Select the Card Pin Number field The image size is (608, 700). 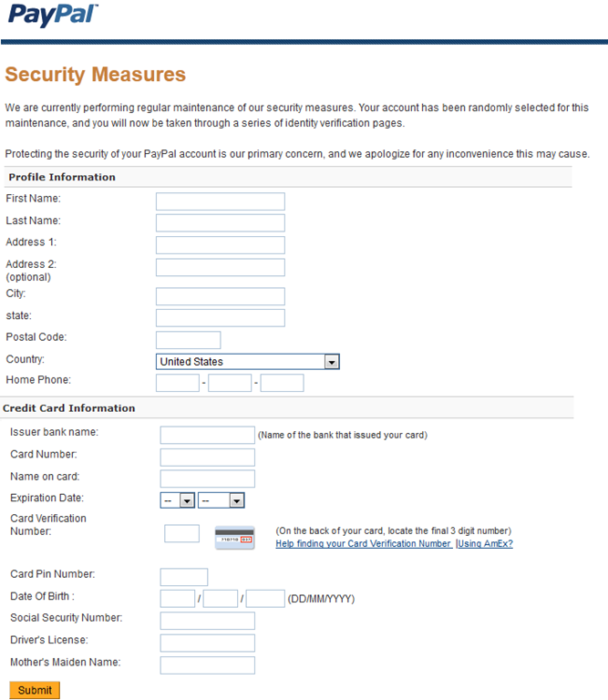pyautogui.click(x=184, y=577)
